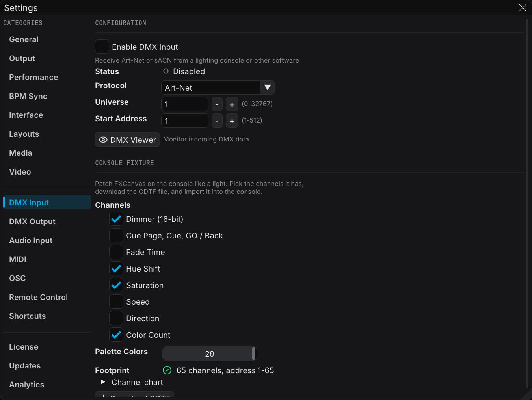The height and width of the screenshot is (400, 532).
Task: Enable the DMX Input checkbox
Action: [x=102, y=47]
